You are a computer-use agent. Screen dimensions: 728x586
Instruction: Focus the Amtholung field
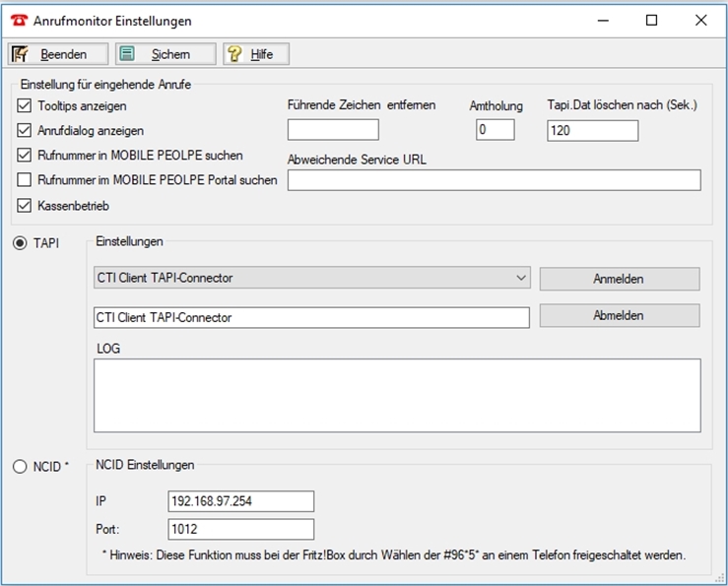click(x=495, y=130)
